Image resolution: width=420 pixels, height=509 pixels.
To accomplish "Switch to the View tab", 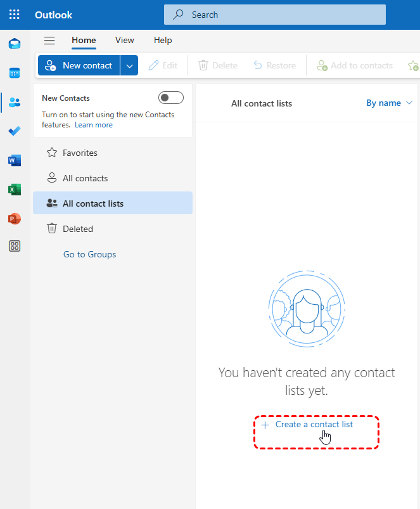I will [x=125, y=41].
